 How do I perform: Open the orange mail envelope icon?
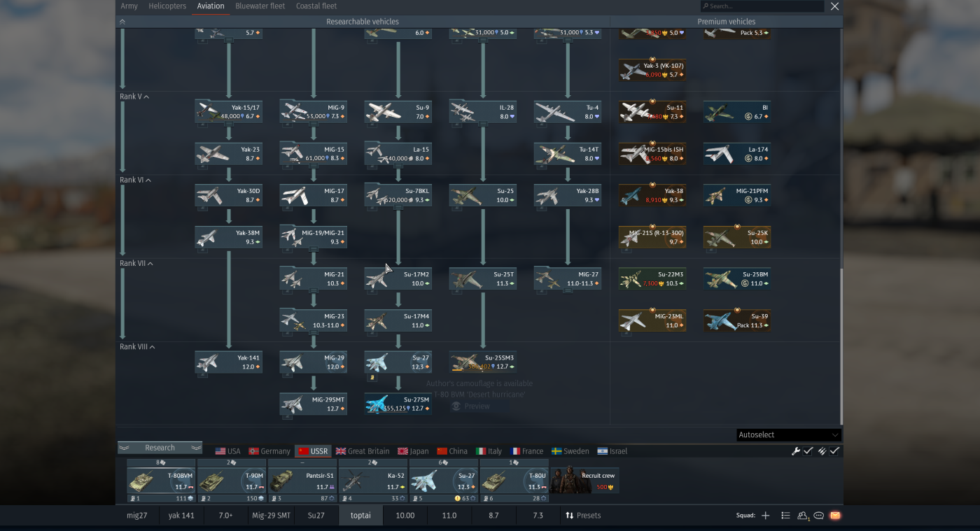[835, 516]
